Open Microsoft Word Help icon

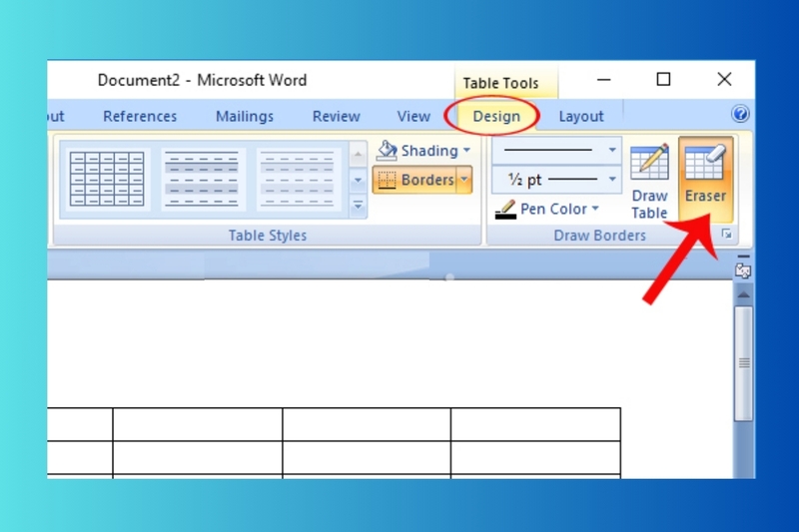(740, 114)
